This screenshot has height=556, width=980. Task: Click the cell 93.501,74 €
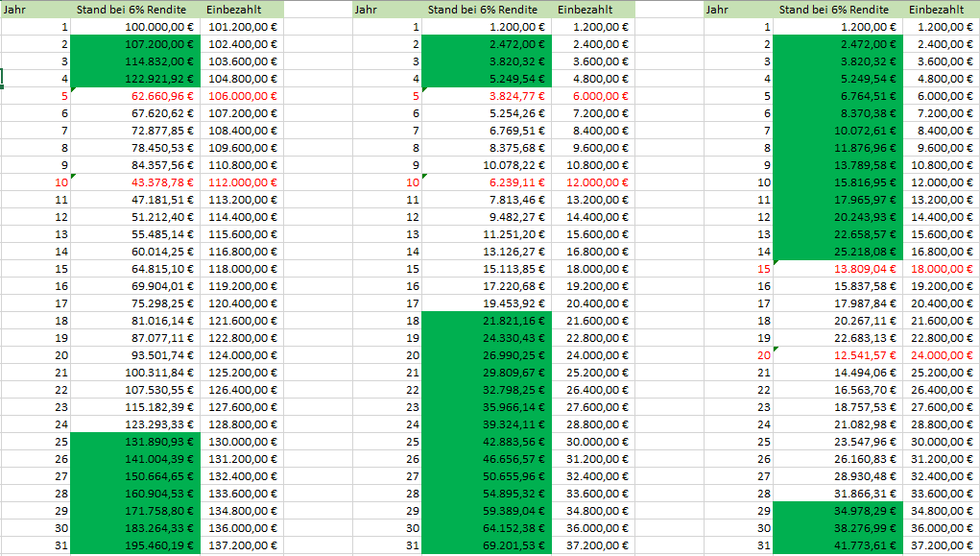tap(135, 355)
